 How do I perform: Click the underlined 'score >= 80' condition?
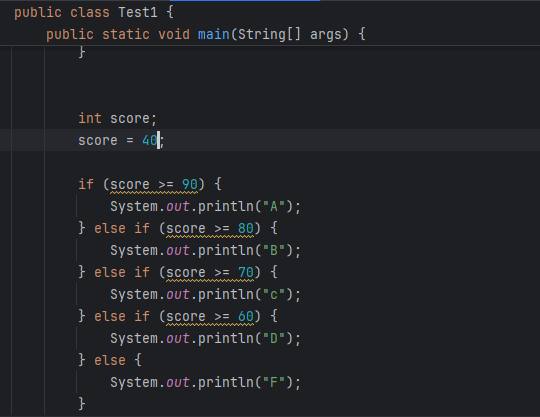point(210,229)
